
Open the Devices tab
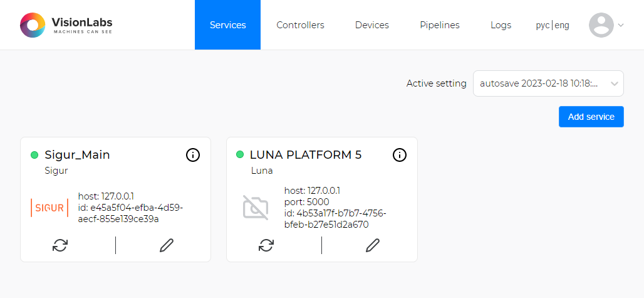(x=371, y=25)
